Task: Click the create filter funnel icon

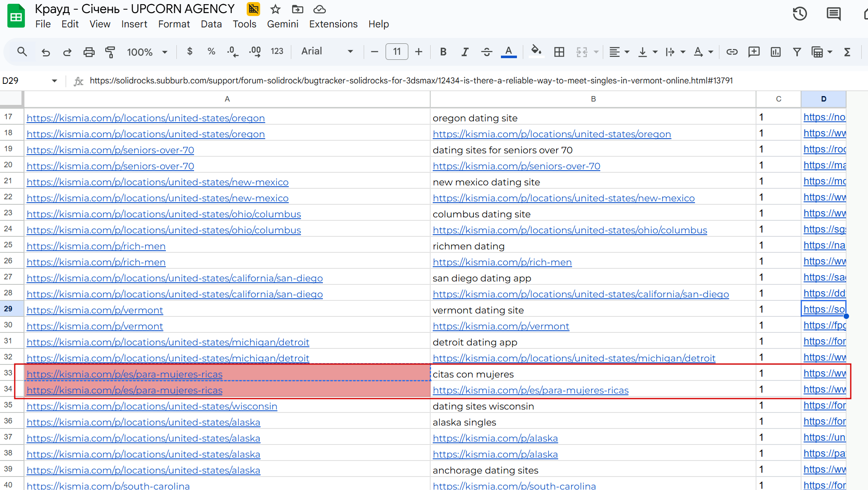Action: [x=797, y=52]
